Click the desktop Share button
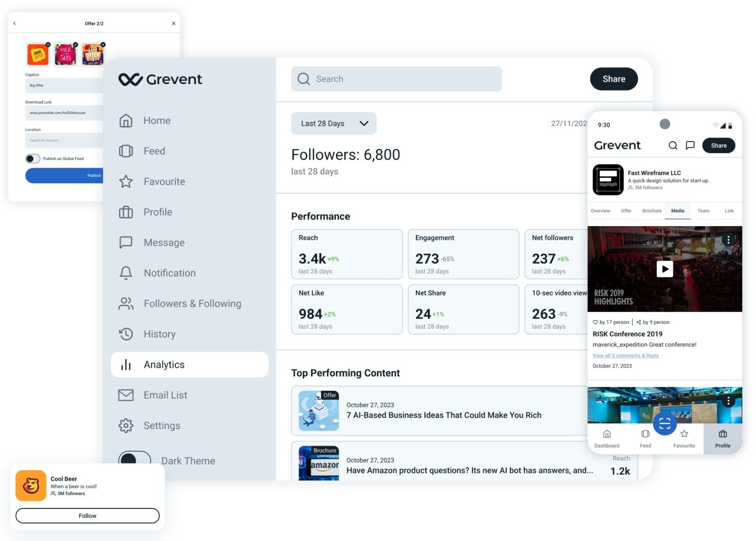 pyautogui.click(x=614, y=79)
